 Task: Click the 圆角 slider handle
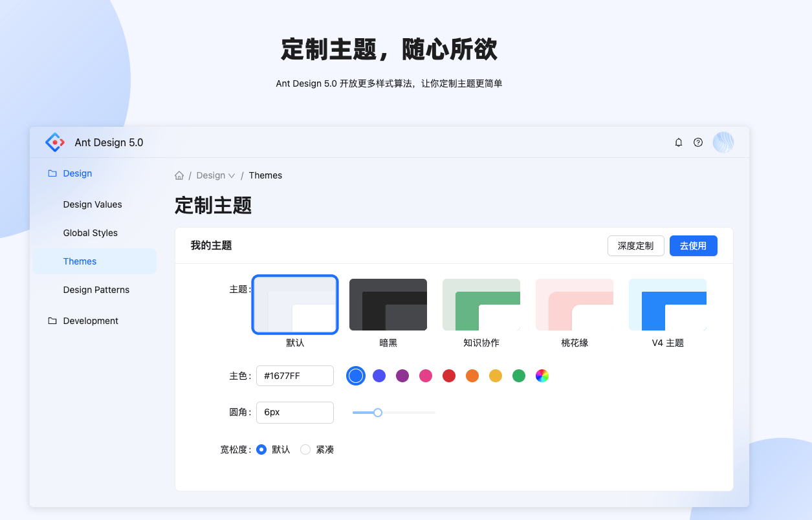click(x=378, y=413)
